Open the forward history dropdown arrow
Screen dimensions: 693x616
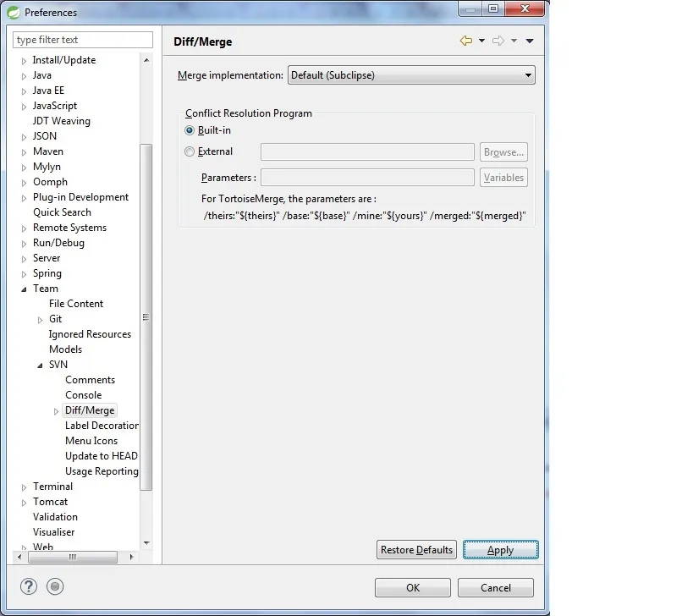coord(514,41)
